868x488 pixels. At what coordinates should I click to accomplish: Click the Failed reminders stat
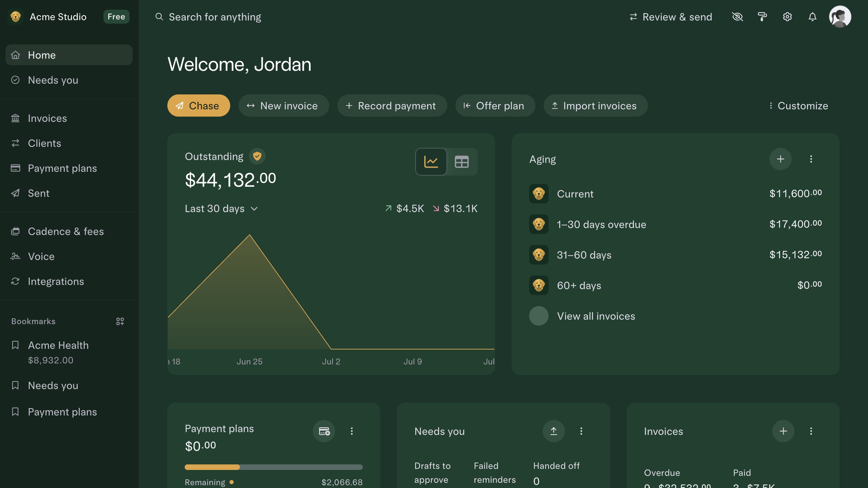[x=495, y=473]
